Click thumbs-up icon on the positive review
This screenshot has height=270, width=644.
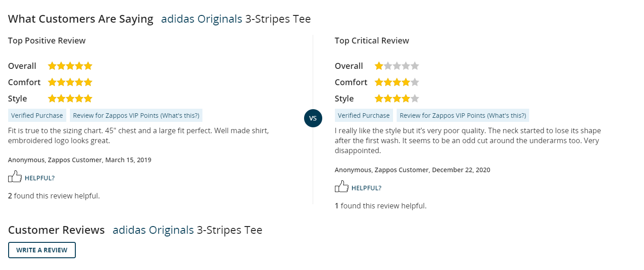(x=15, y=177)
